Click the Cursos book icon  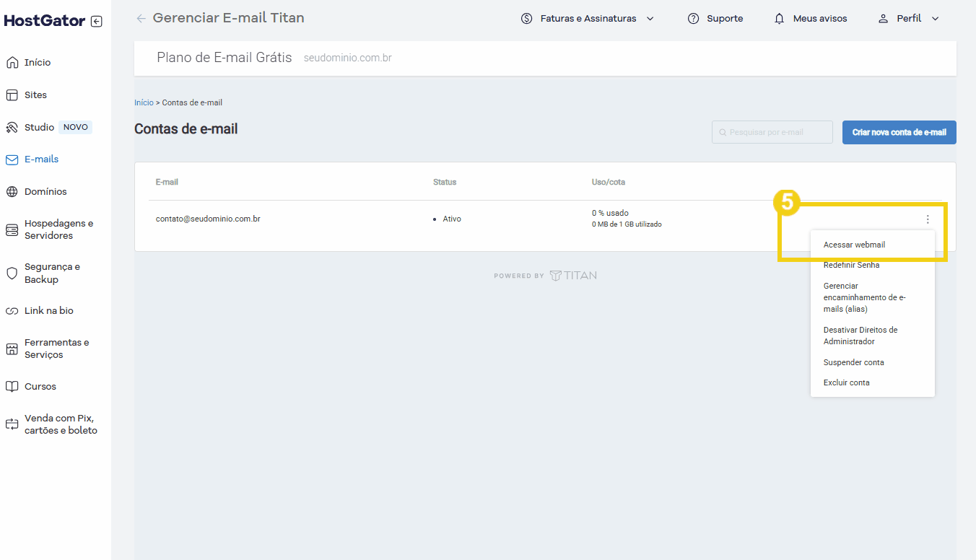12,387
